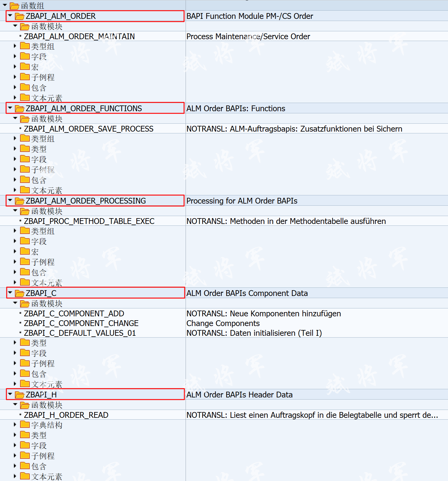This screenshot has width=448, height=481.
Task: Collapse the ZBAPI_ALM_ORDER_PROCESSING group
Action: coord(10,200)
